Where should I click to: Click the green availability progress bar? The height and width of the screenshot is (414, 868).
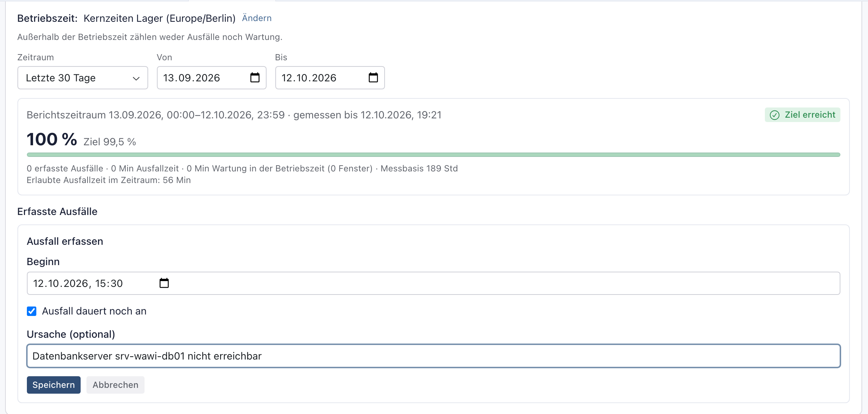click(434, 155)
